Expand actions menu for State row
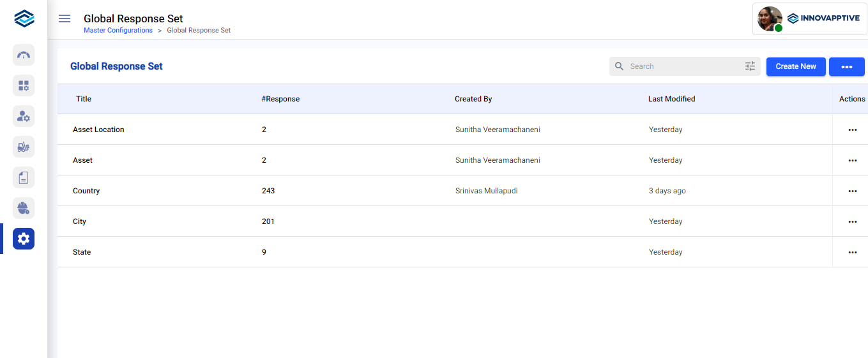 point(852,252)
